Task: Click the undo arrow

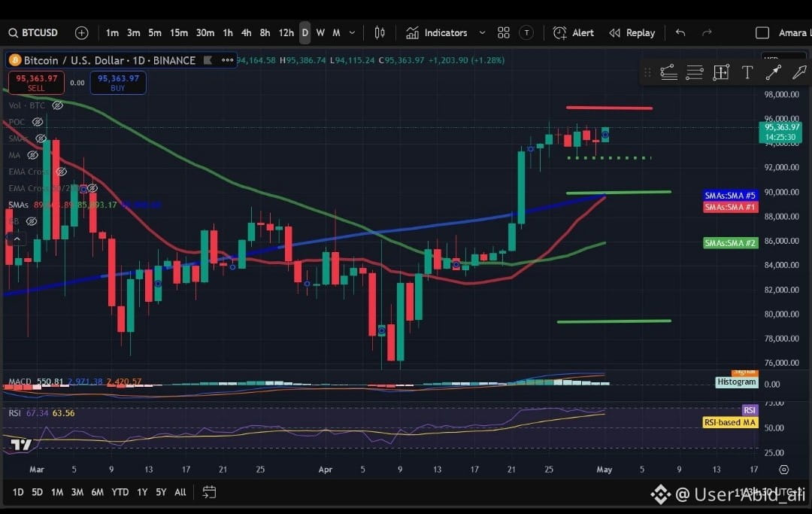Action: pyautogui.click(x=680, y=32)
